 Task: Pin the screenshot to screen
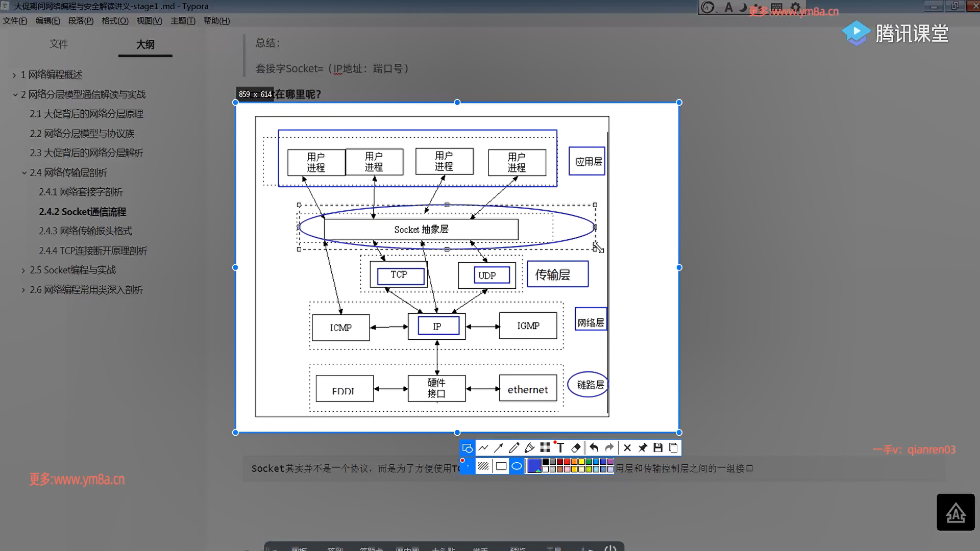(643, 447)
